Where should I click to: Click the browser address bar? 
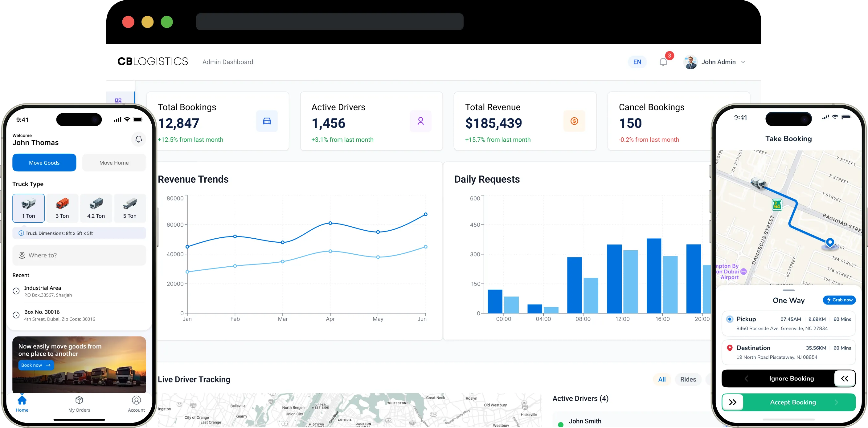[x=330, y=22]
